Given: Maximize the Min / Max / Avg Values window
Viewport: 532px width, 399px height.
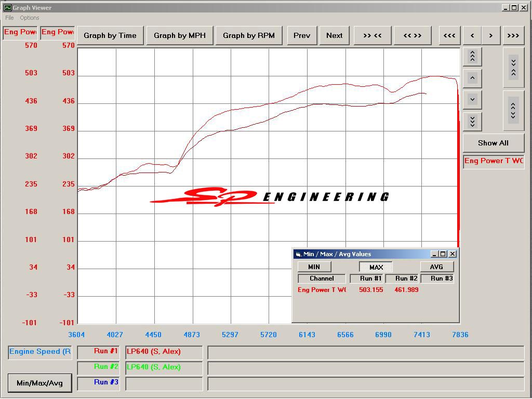Looking at the screenshot, I should 443,254.
